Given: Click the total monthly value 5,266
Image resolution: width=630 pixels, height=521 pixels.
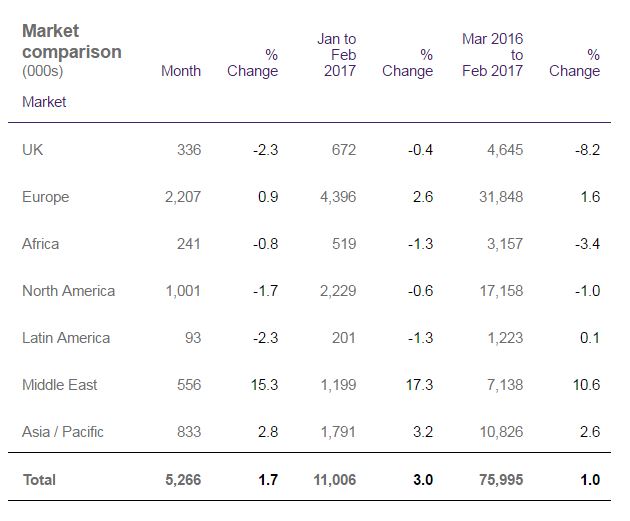Looking at the screenshot, I should pos(182,480).
